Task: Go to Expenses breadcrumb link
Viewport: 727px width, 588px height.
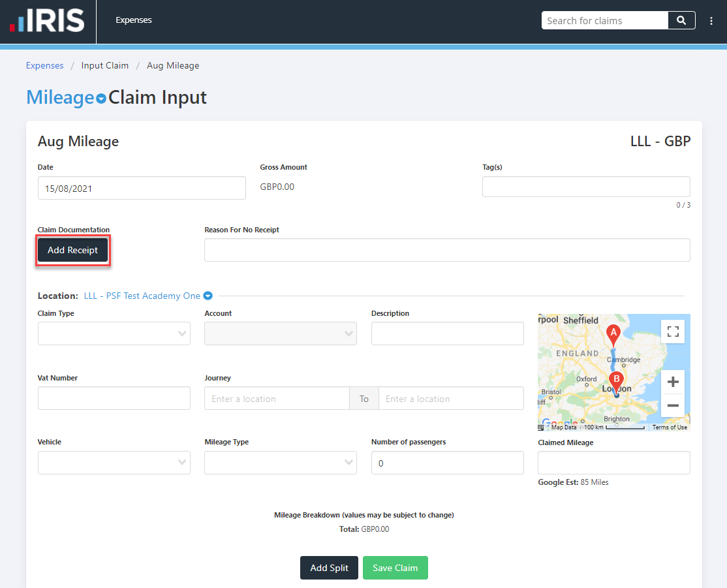Action: pos(45,65)
